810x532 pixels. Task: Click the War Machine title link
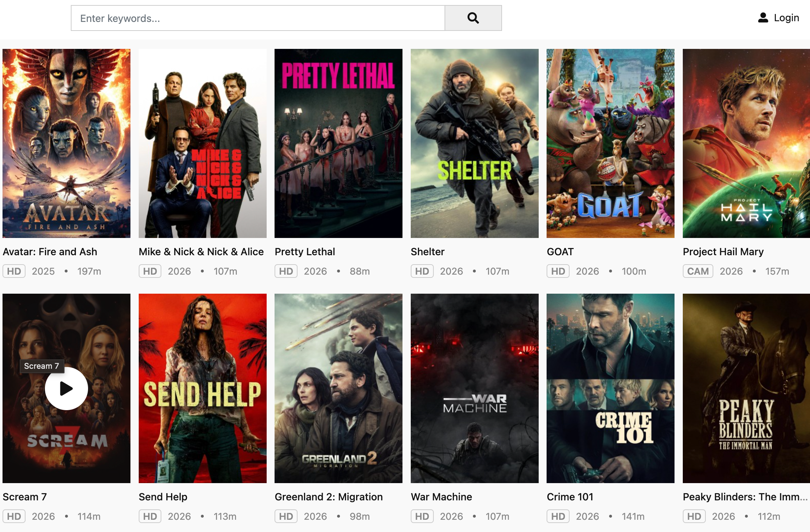click(441, 497)
